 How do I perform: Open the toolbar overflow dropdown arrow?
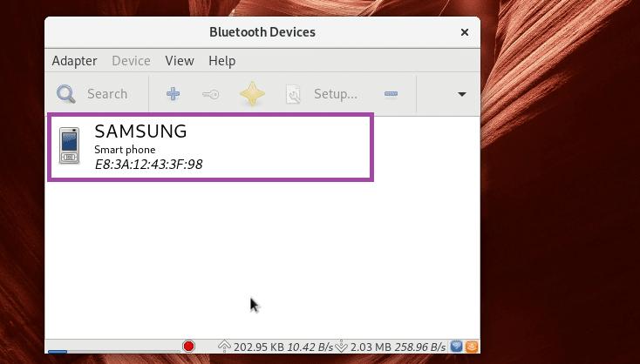(x=462, y=94)
